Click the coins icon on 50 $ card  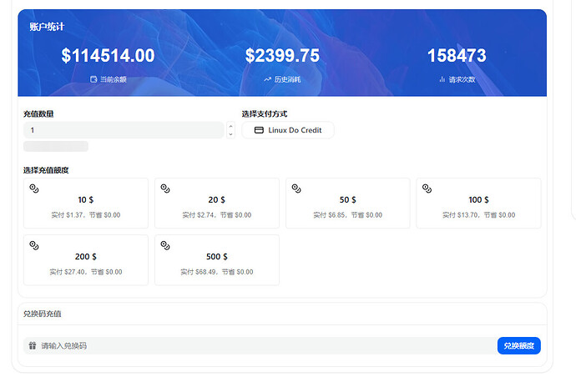[296, 188]
